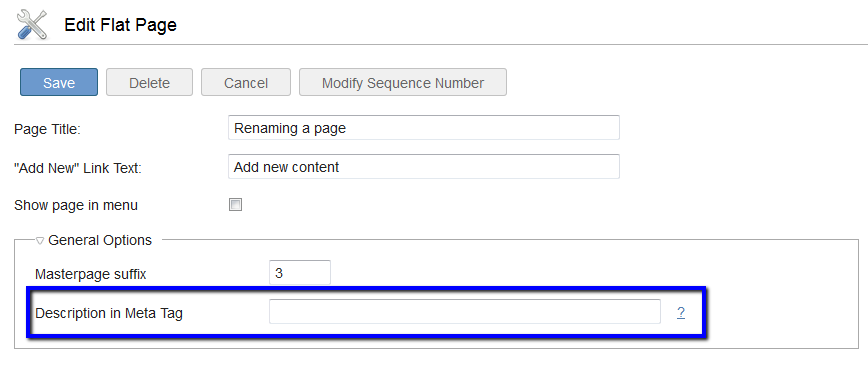
Task: Click the "Add New" Link Text label
Action: point(78,168)
